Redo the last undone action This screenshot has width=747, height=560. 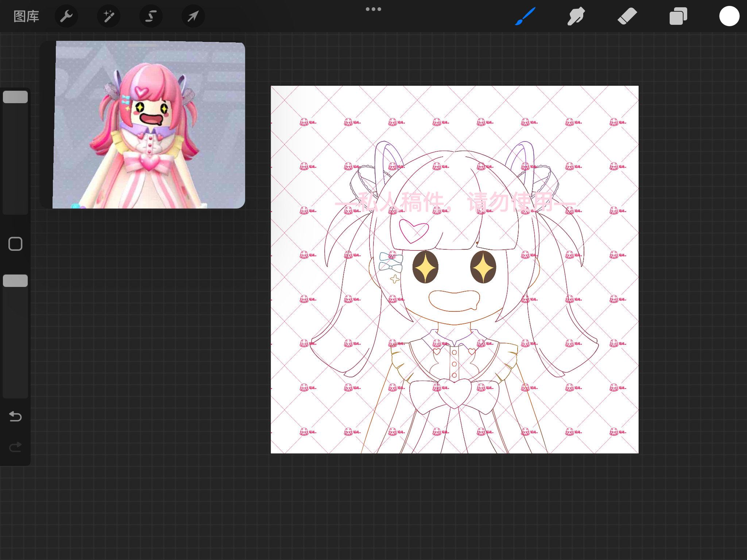pos(15,447)
